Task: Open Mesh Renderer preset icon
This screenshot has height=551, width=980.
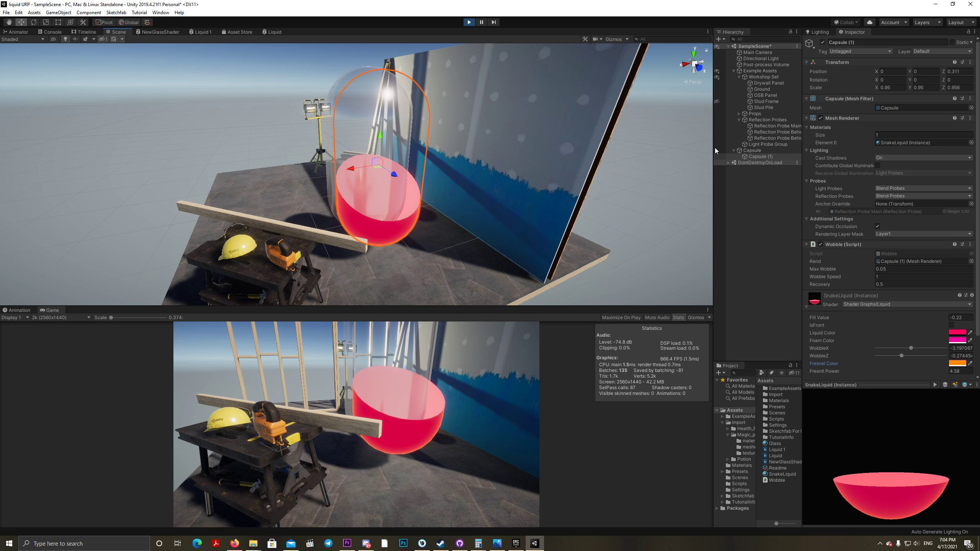Action: coord(962,118)
